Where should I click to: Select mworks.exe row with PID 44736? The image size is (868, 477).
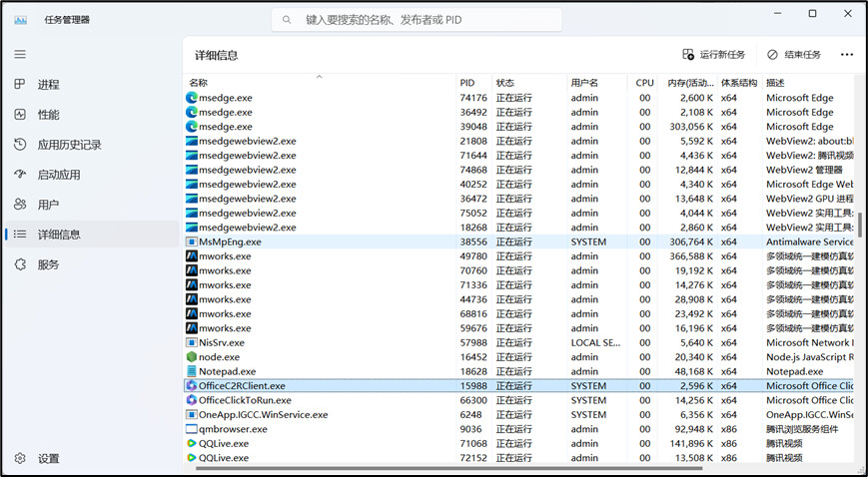[518, 298]
